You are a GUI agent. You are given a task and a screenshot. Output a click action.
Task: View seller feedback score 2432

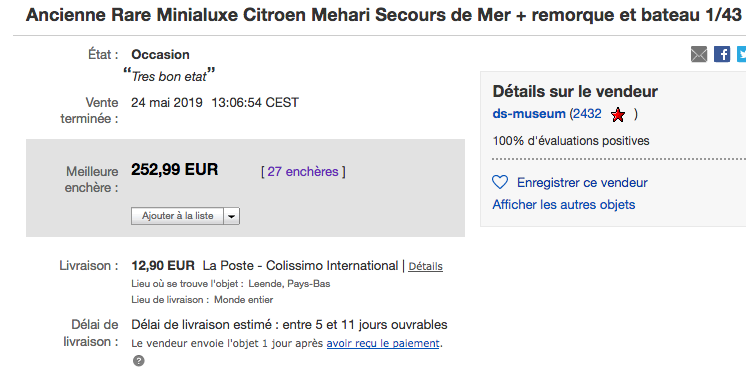pyautogui.click(x=587, y=114)
